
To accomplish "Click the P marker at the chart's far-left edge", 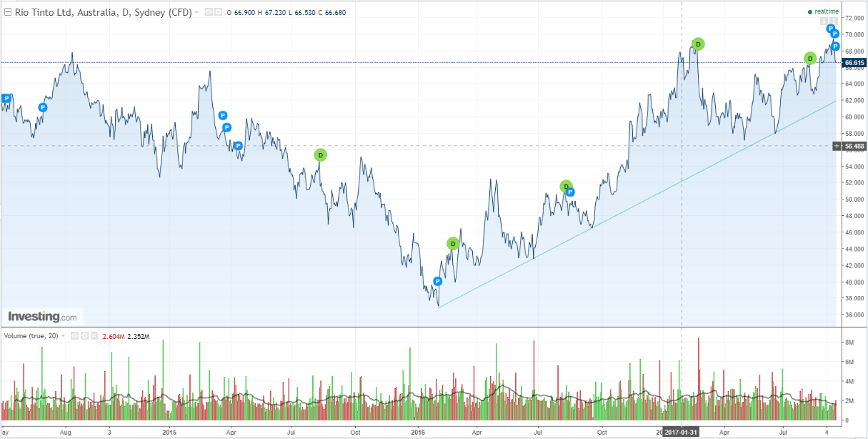I will [x=6, y=98].
